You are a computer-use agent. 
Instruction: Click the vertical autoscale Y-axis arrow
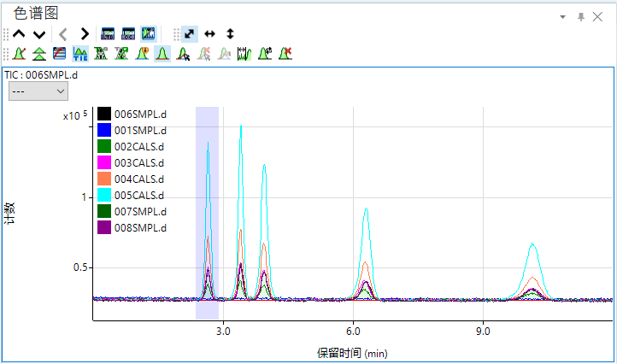[230, 34]
